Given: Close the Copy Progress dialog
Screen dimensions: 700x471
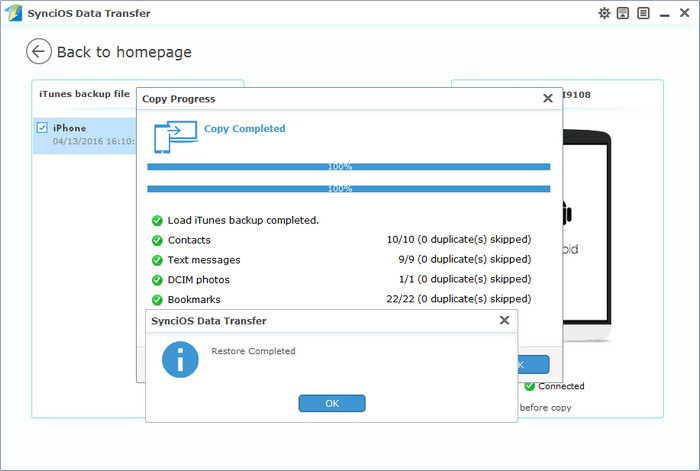Looking at the screenshot, I should pos(548,98).
